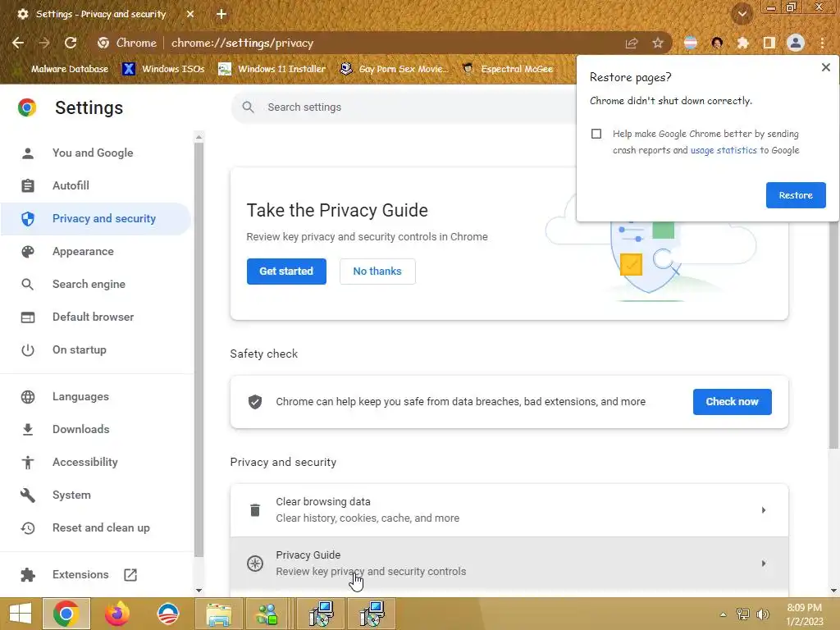Click the Chrome taskbar icon
840x630 pixels.
(x=66, y=614)
